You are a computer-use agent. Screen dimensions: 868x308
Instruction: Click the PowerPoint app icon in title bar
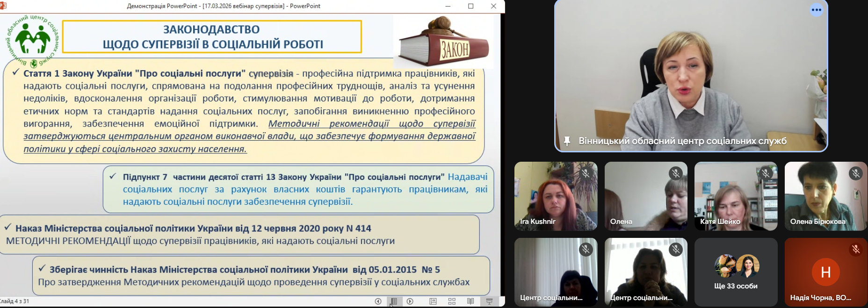pos(3,6)
